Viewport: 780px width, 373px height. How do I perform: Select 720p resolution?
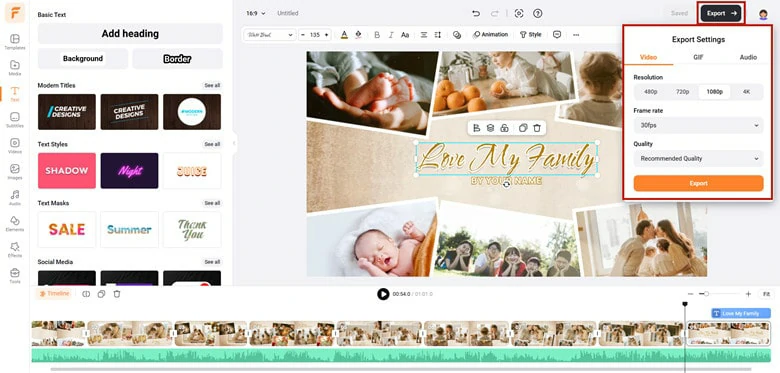(x=682, y=92)
